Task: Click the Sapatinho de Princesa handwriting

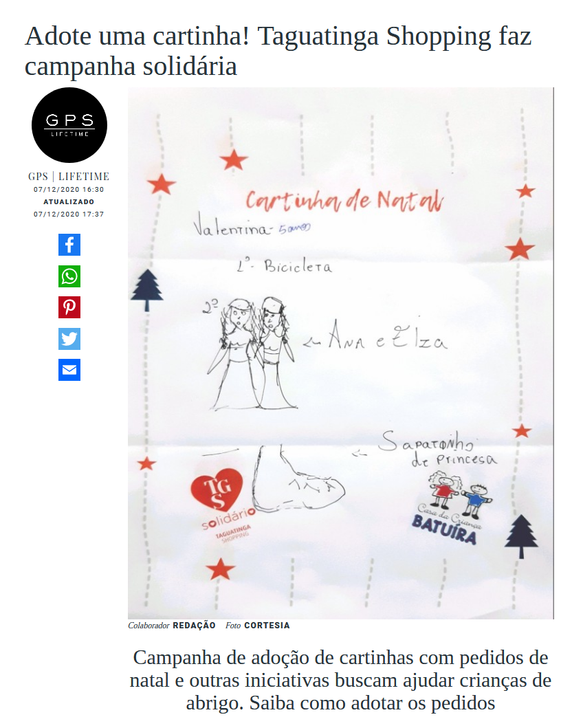Action: (437, 448)
